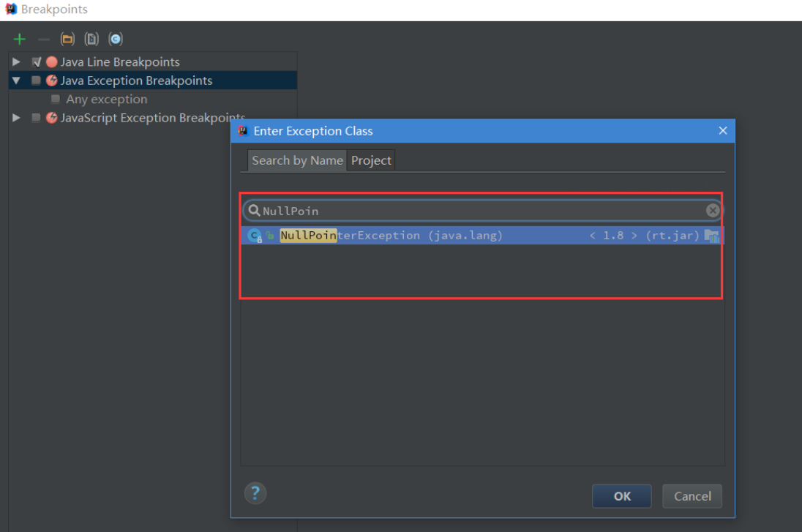This screenshot has height=532, width=802.
Task: Select Any exception tree item
Action: (x=106, y=100)
